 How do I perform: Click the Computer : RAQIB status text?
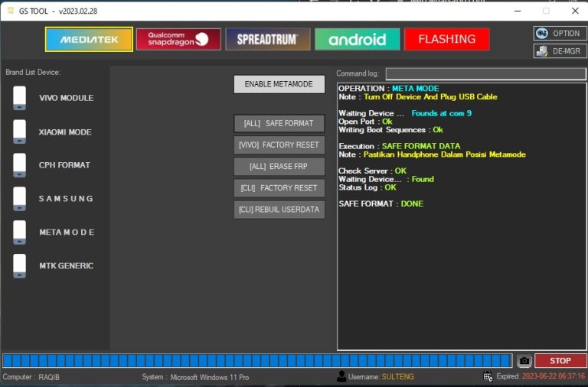31,377
